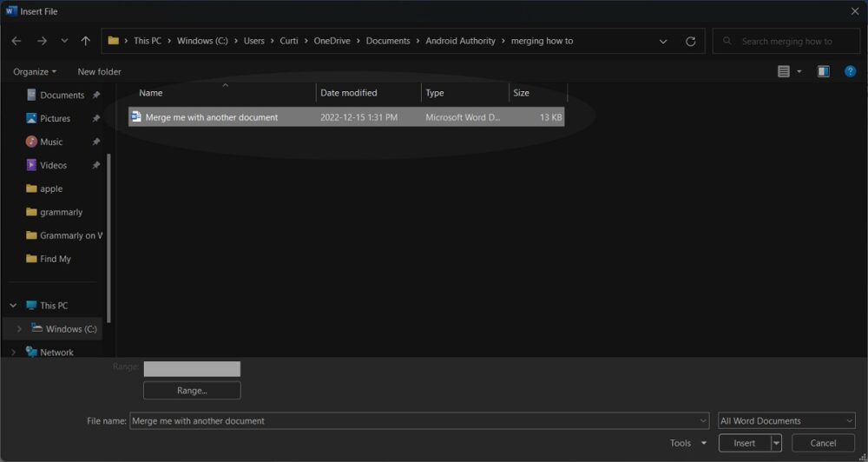Open Documents in the navigation pane

click(62, 96)
